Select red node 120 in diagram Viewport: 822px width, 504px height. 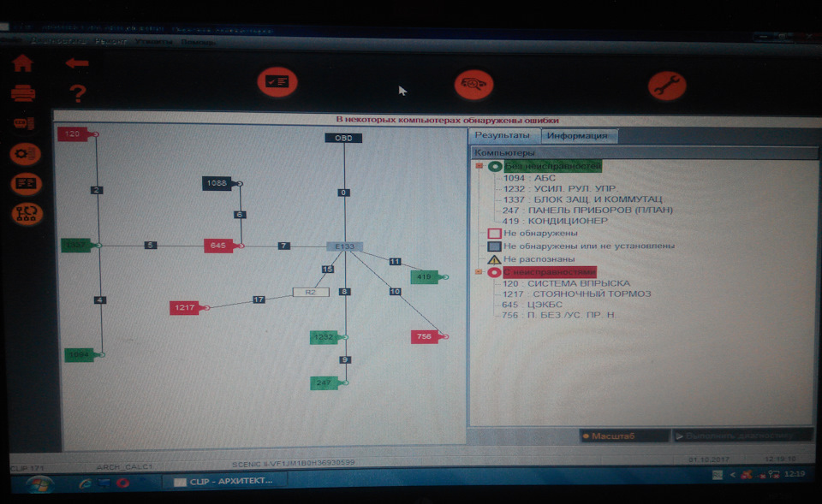[x=74, y=134]
